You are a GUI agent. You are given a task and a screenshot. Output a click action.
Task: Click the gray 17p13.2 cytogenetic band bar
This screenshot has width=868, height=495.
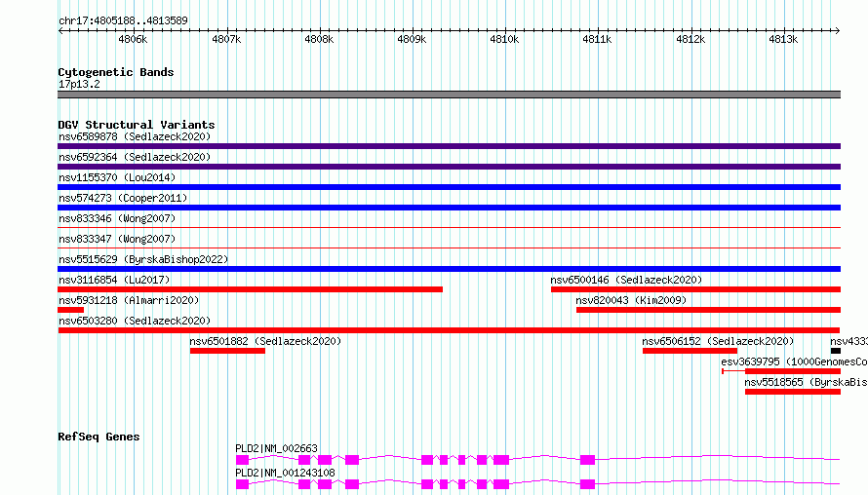449,95
